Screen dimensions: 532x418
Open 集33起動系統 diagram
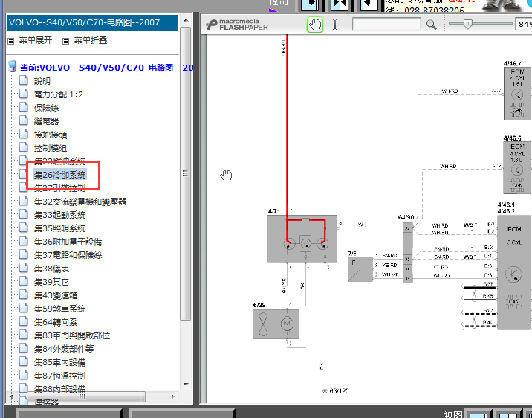click(x=59, y=215)
